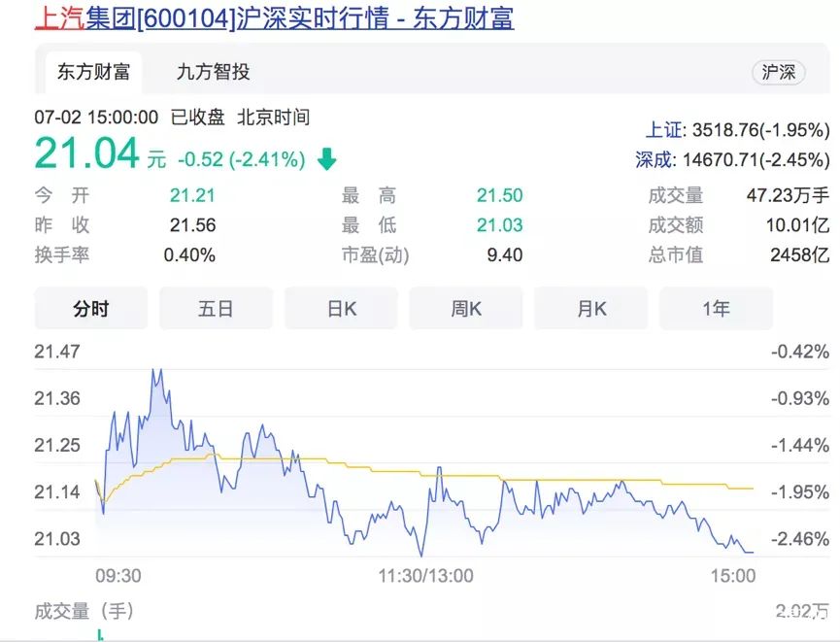Click the 最低 value 21.03
Viewport: 840px width, 642px height.
pyautogui.click(x=500, y=225)
